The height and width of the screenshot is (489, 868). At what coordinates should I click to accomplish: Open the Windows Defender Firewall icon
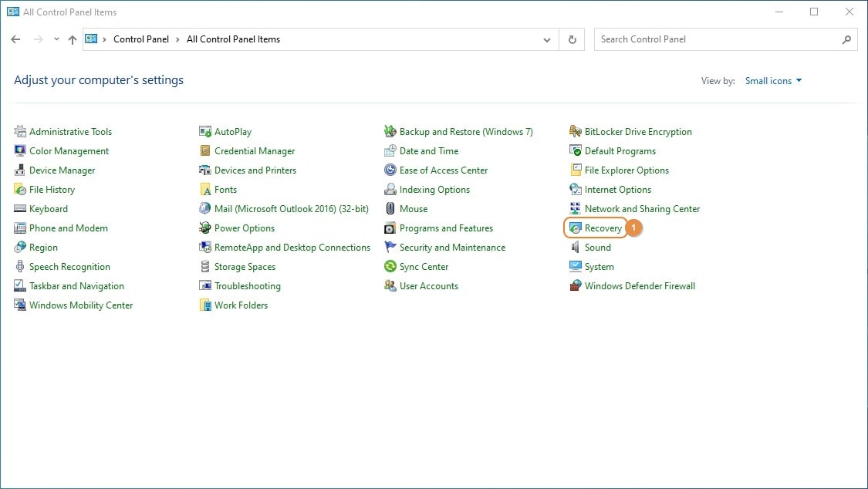[576, 286]
